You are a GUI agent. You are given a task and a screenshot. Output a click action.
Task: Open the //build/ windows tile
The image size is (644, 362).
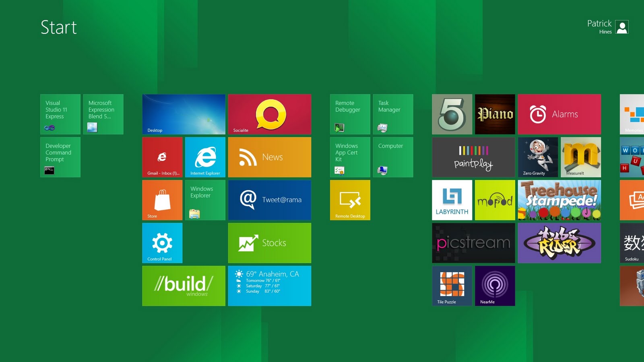[184, 286]
